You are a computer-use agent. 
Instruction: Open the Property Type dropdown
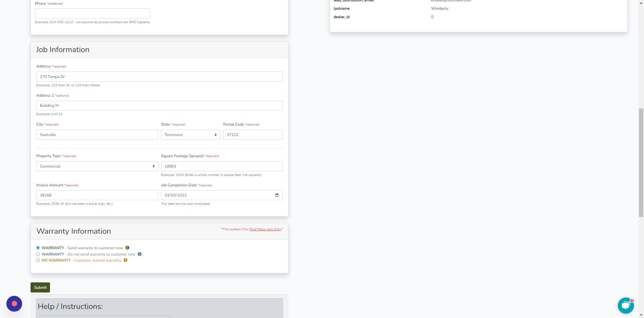97,166
